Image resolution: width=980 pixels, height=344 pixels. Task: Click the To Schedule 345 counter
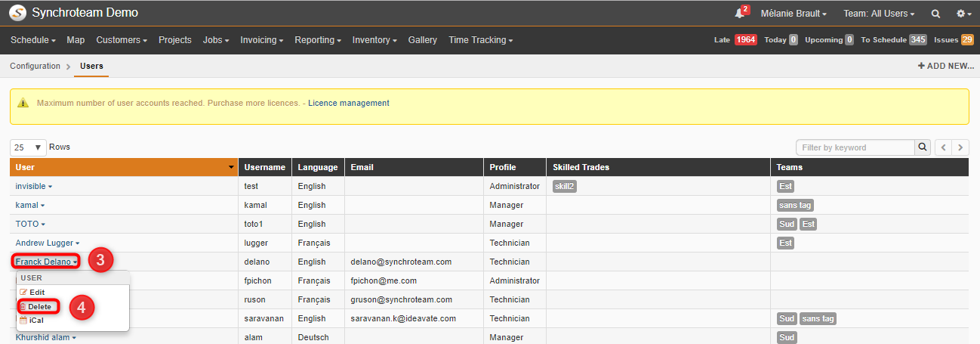(894, 40)
